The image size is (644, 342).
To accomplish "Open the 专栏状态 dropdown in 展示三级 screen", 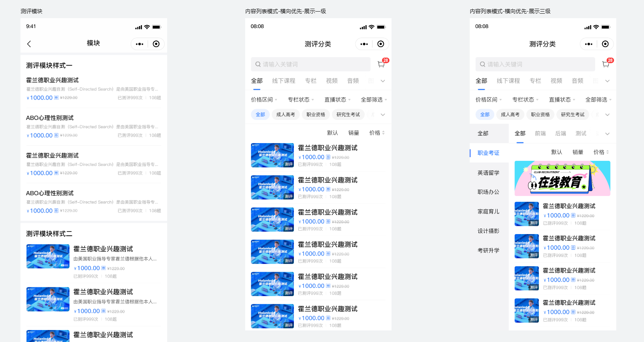I will coord(526,100).
